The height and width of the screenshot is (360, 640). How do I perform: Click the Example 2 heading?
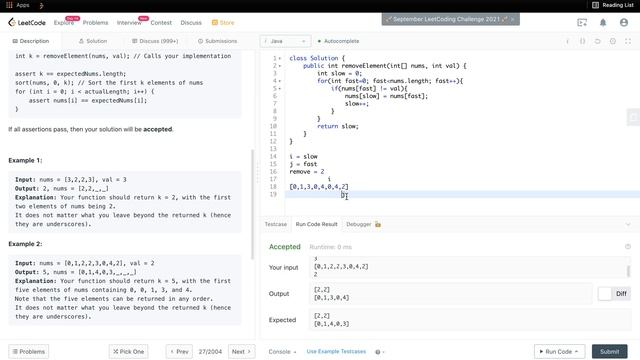pos(25,244)
